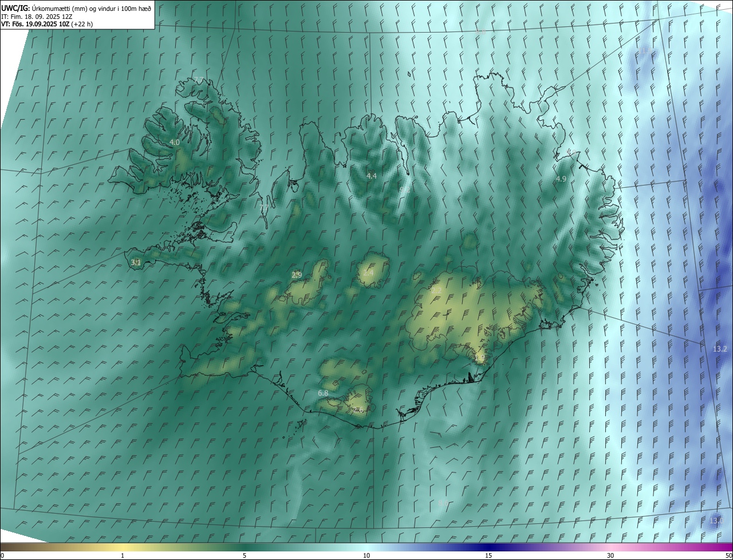The height and width of the screenshot is (560, 733).
Task: Select the 'VT: Fös. 19.09.2025 10Z (+22 h)' line
Action: [x=47, y=24]
